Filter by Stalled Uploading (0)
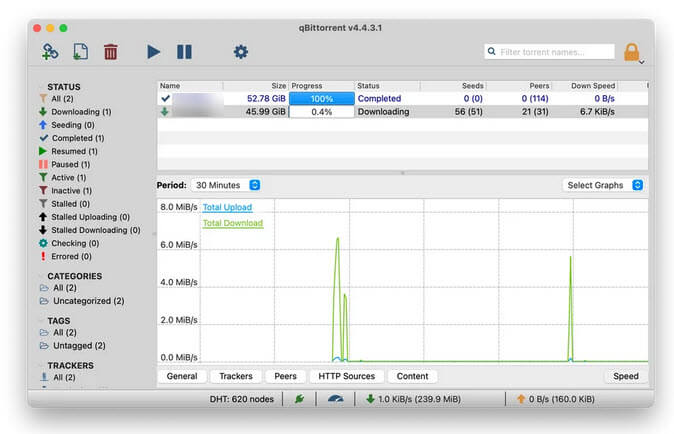This screenshot has width=674, height=434. coord(85,217)
